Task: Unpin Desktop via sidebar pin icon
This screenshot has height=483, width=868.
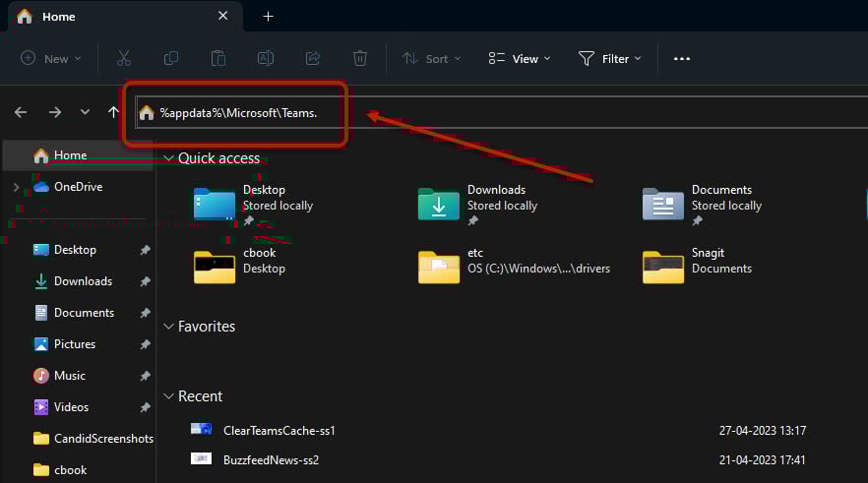Action: coord(145,250)
